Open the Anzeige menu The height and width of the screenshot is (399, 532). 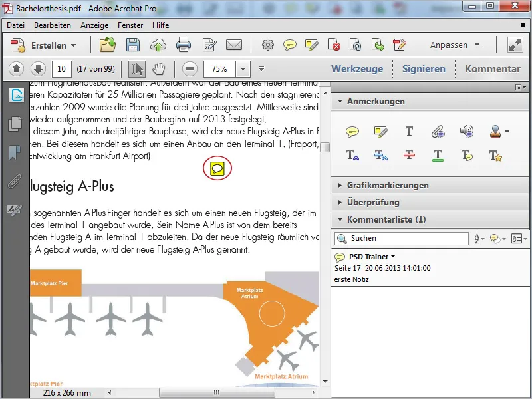[94, 25]
